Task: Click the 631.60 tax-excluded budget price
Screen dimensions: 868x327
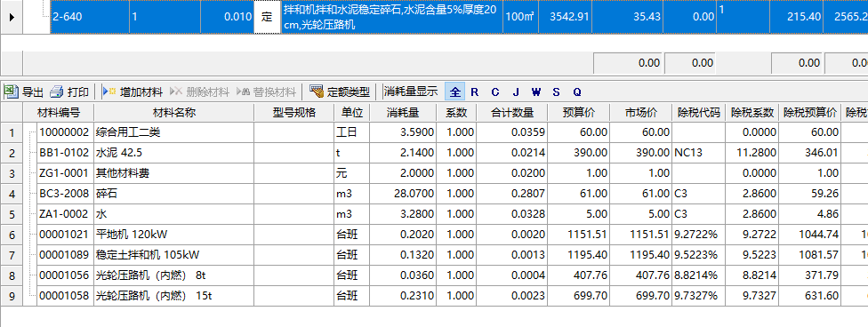Action: (x=810, y=296)
